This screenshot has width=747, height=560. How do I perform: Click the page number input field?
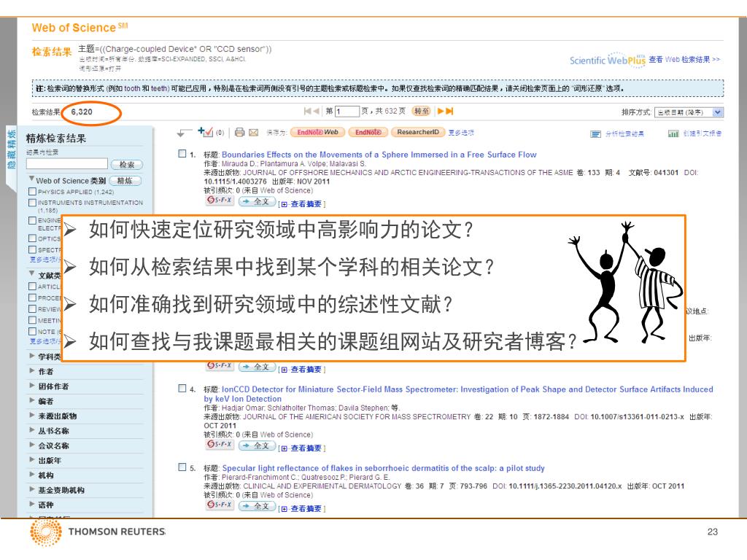347,112
